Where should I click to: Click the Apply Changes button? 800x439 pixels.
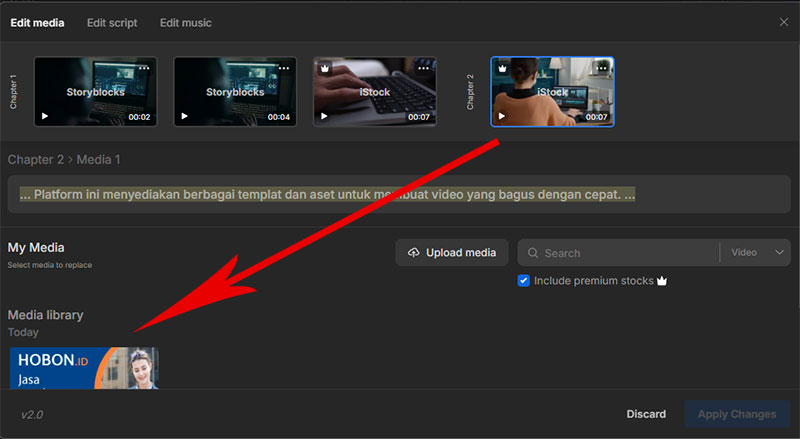coord(737,414)
